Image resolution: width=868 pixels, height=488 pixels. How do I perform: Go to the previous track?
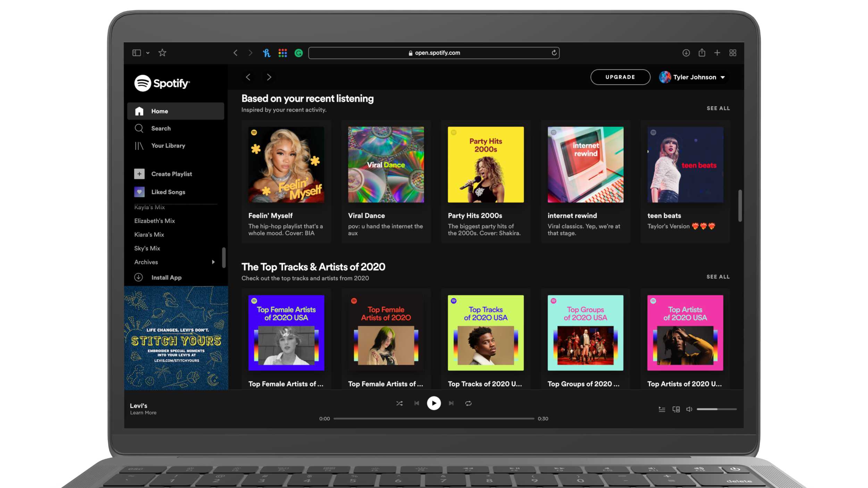pyautogui.click(x=417, y=403)
